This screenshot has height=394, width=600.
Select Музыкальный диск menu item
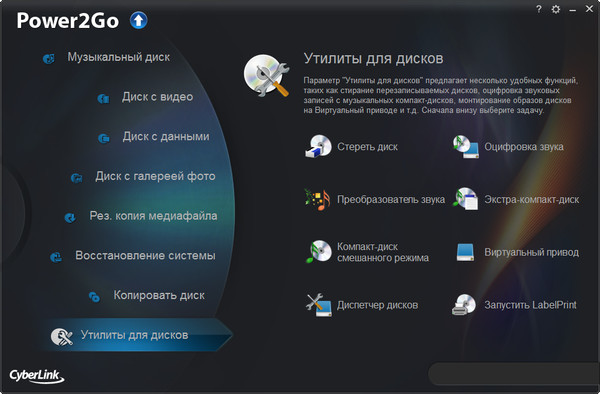119,57
